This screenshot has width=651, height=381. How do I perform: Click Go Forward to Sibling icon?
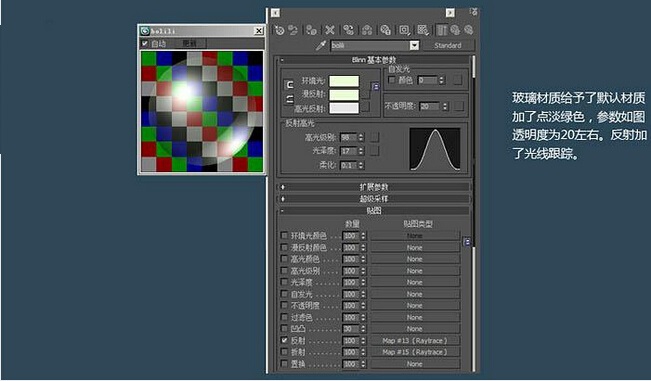point(469,30)
